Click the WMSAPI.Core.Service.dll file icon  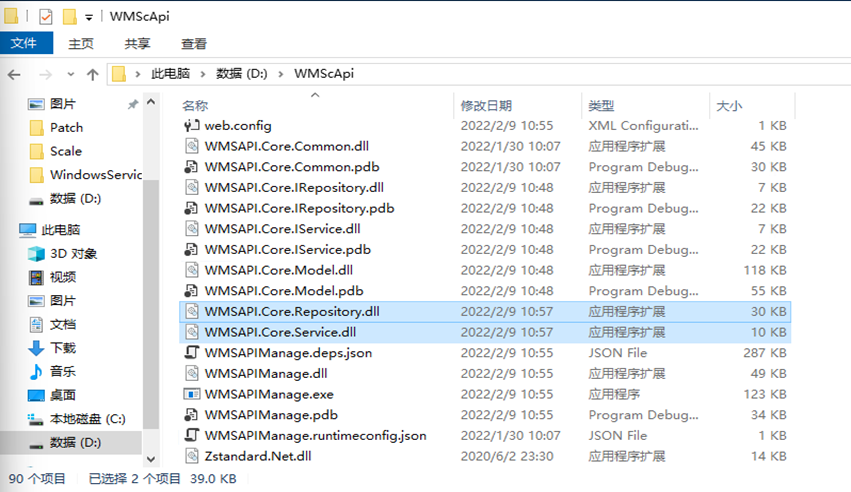coord(192,332)
